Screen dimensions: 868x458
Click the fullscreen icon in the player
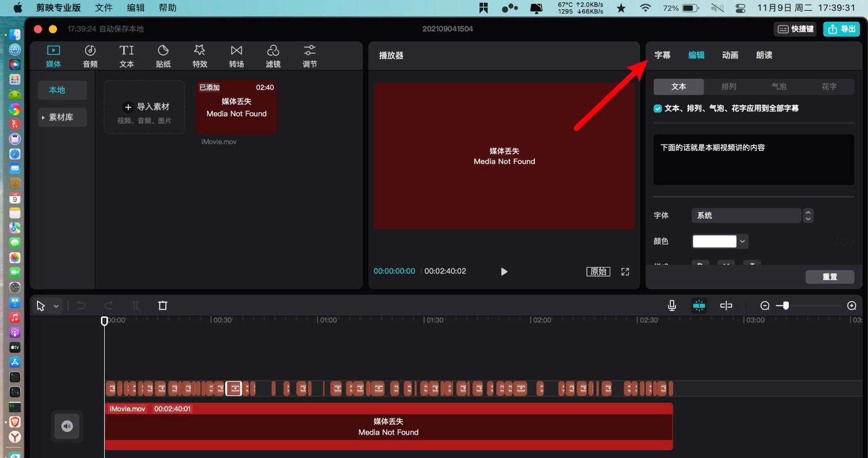coord(625,272)
